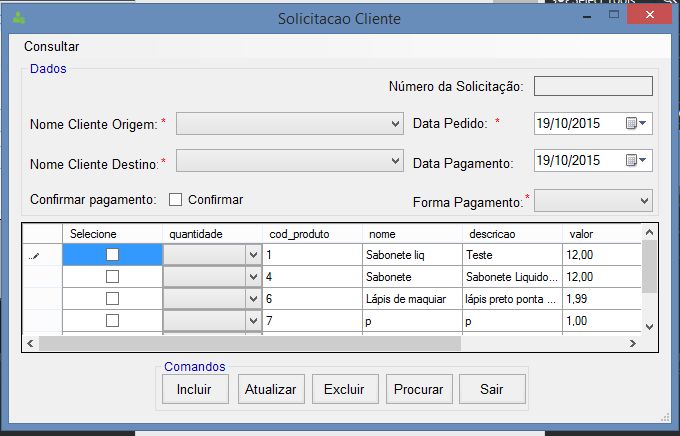This screenshot has width=680, height=436.
Task: Check the Selecione box for product code 4
Action: coord(112,276)
